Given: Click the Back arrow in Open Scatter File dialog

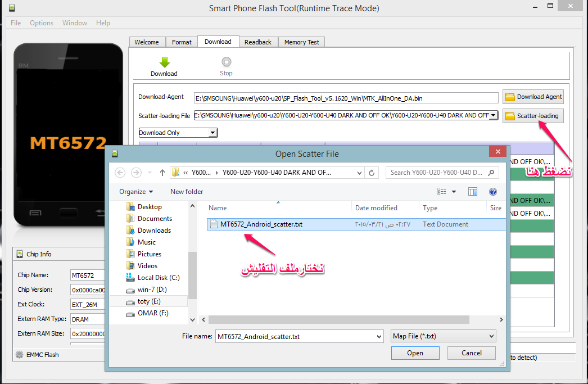Looking at the screenshot, I should pos(120,173).
